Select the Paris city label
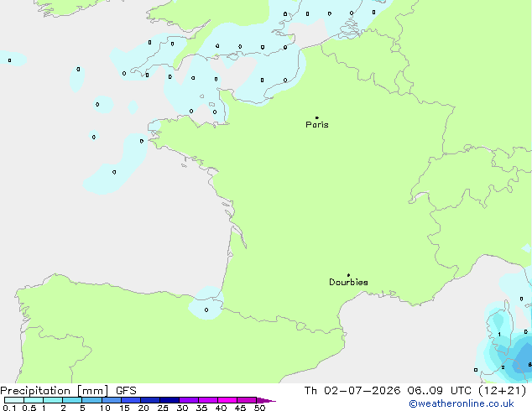The image size is (532, 411). point(317,125)
